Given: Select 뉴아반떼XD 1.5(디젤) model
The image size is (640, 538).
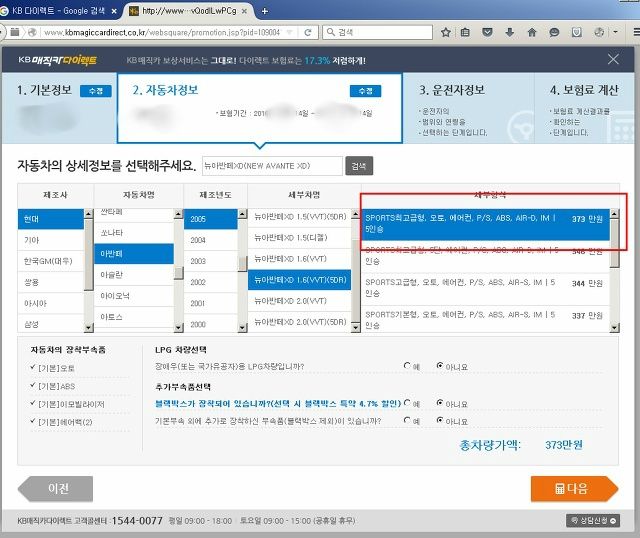Looking at the screenshot, I should coord(299,238).
